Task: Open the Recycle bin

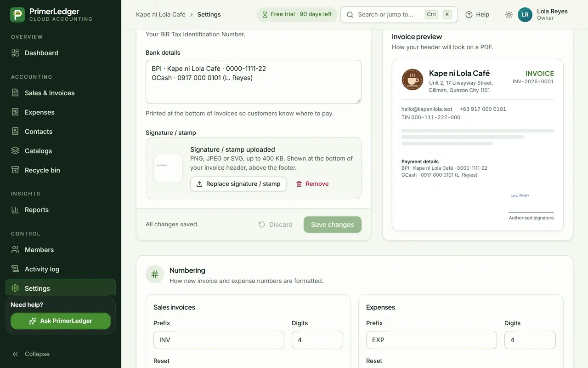Action: [61, 170]
